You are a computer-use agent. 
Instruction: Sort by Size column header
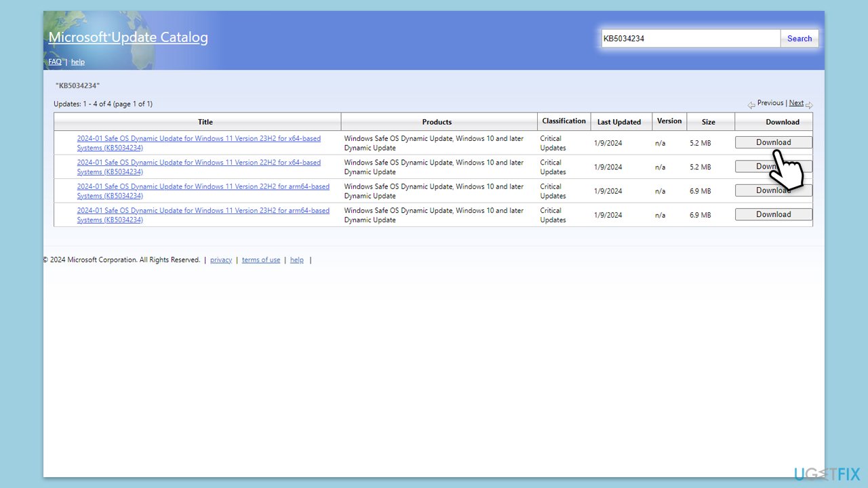(x=709, y=122)
